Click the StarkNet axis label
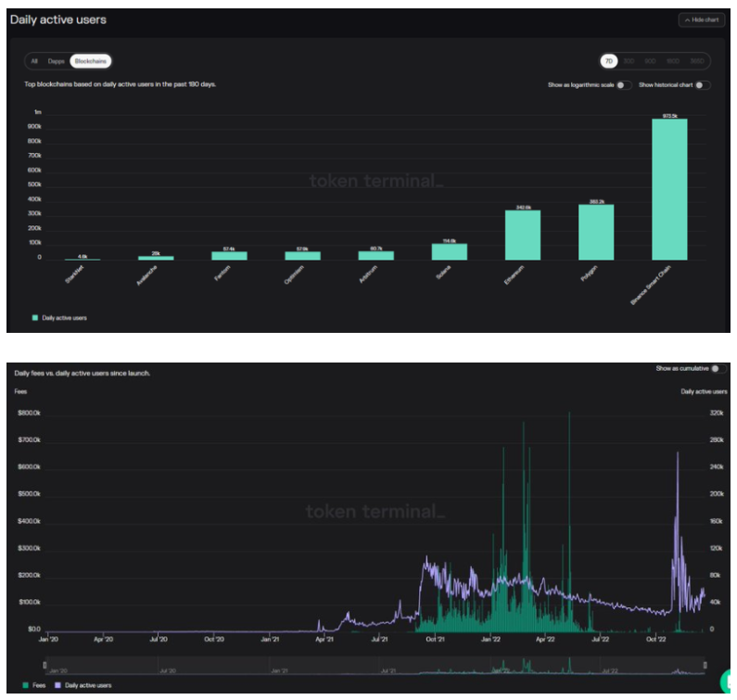 pyautogui.click(x=74, y=274)
